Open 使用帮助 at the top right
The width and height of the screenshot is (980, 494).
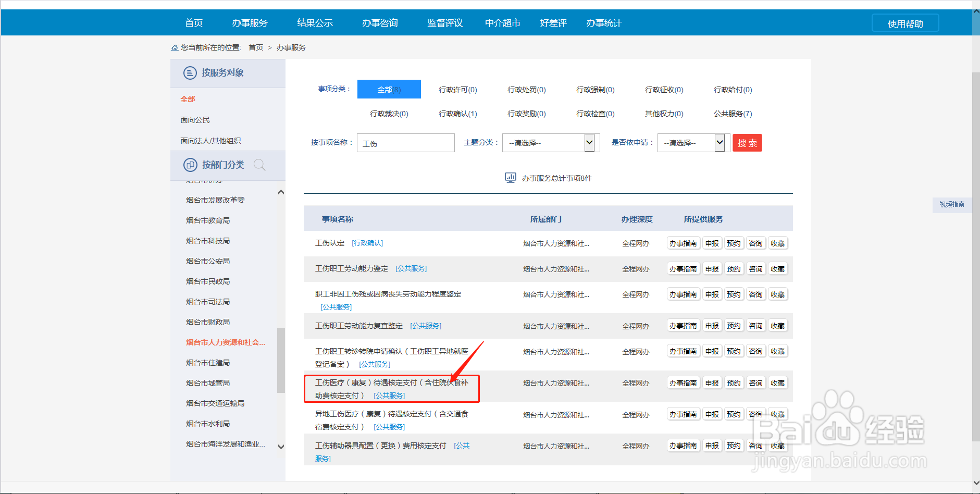905,22
